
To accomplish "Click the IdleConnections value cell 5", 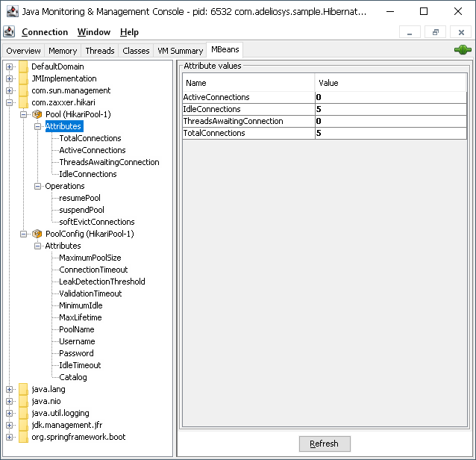I will pyautogui.click(x=391, y=109).
